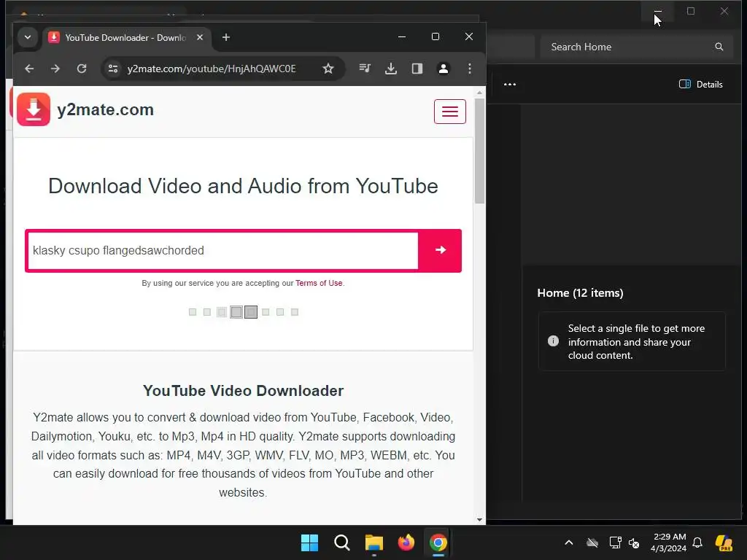The width and height of the screenshot is (747, 560).
Task: Open the tab search dropdown arrow
Action: pyautogui.click(x=28, y=37)
